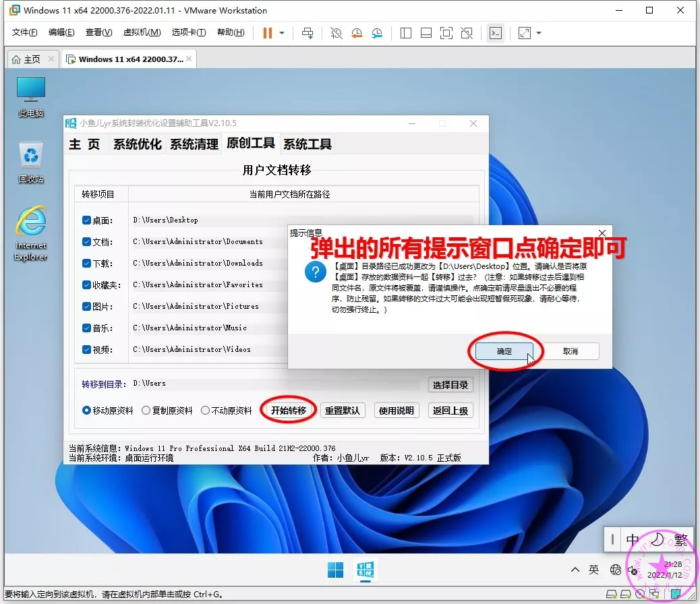Open Internet Explorer desktop icon
The image size is (700, 604).
point(31,233)
